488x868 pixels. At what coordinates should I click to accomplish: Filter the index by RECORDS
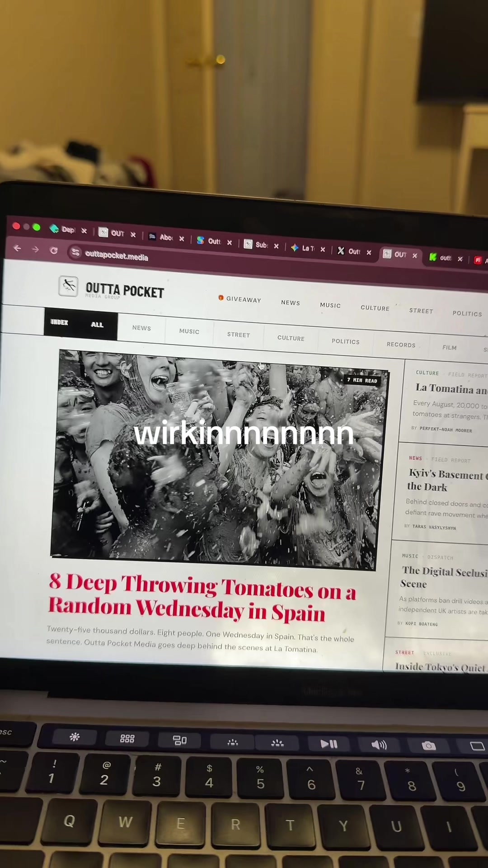(401, 344)
